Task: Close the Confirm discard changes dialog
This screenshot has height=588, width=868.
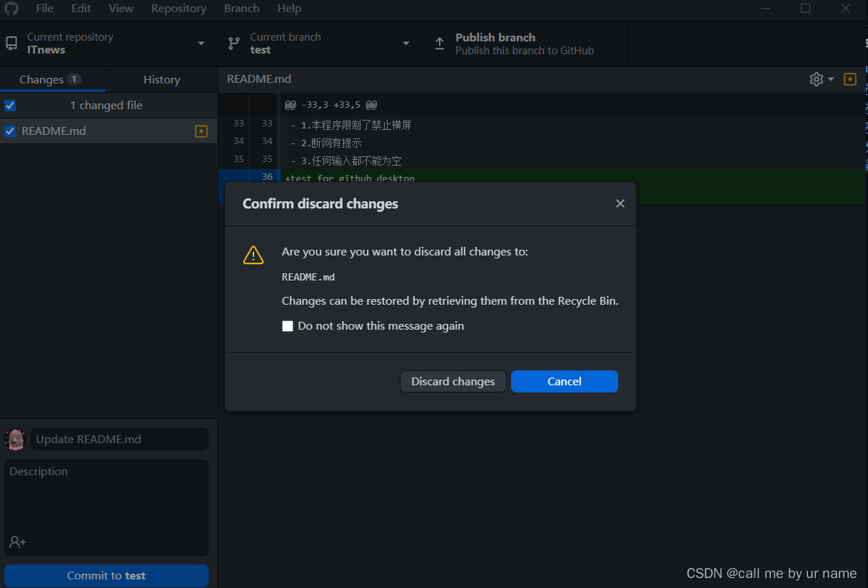Action: point(620,203)
